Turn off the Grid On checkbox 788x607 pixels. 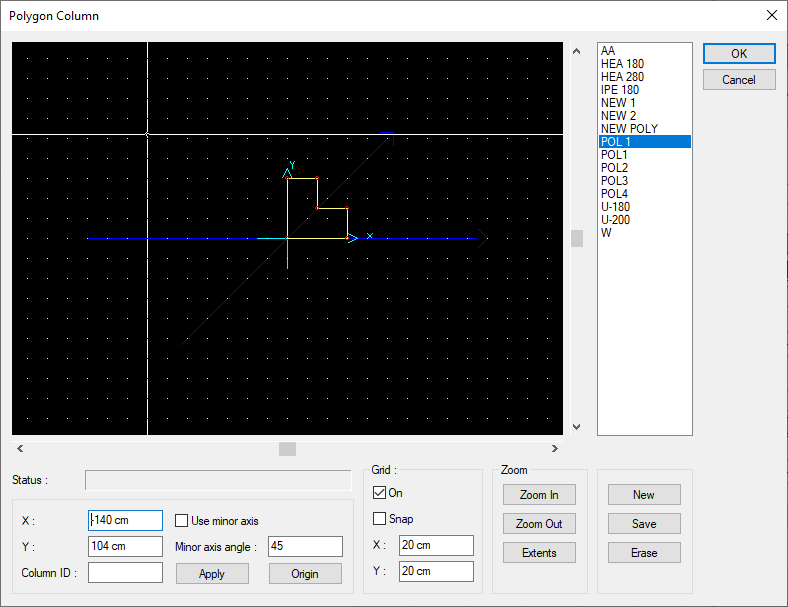[x=379, y=493]
